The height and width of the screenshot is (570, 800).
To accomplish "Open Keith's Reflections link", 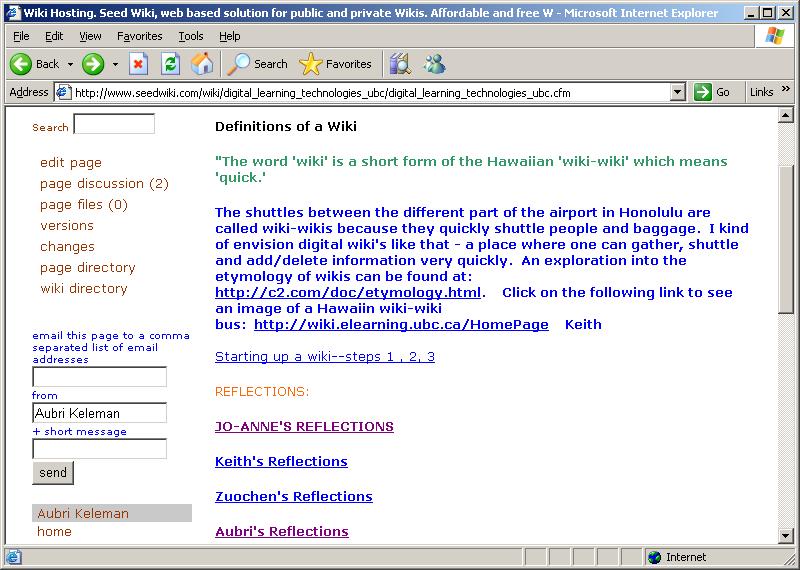I will click(281, 461).
